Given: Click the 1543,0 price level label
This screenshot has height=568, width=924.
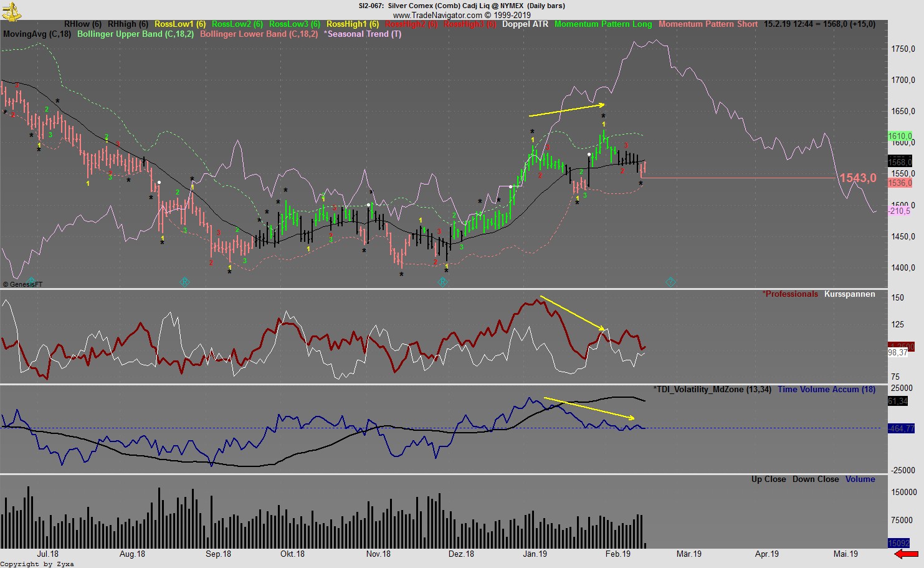Looking at the screenshot, I should click(858, 178).
